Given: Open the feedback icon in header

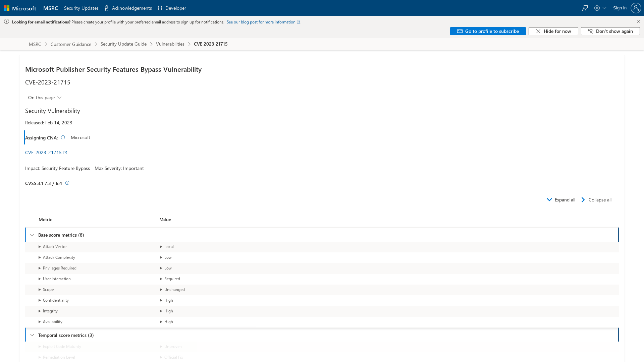Looking at the screenshot, I should [x=585, y=8].
